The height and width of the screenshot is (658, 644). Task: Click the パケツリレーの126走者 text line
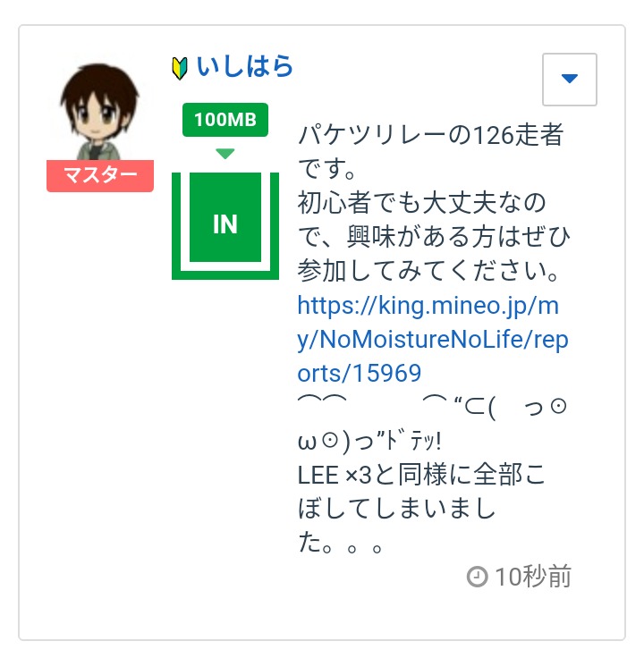(431, 135)
